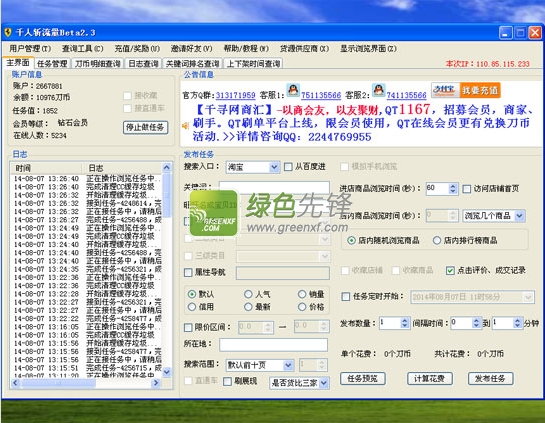Click the Alipay logo icon
This screenshot has height=423, width=545.
pos(446,90)
